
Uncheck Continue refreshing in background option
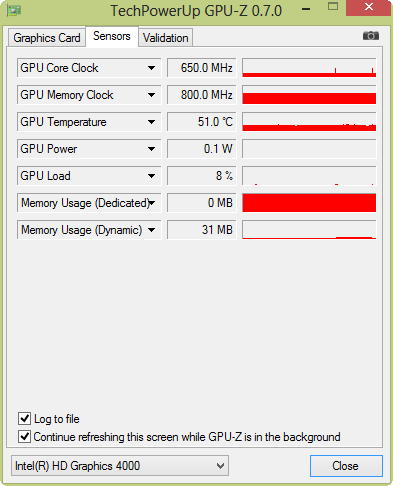pyautogui.click(x=24, y=437)
